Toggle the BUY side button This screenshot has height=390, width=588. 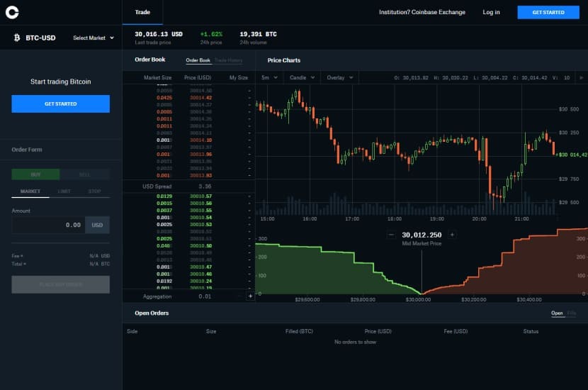[x=35, y=174]
